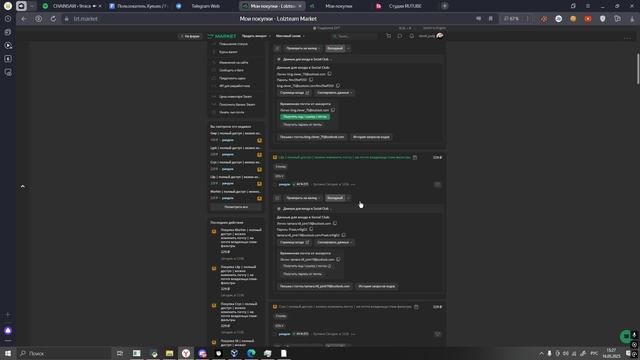Viewport: 640px width, 360px height.
Task: Expand arrow next to second account's status button
Action: (x=348, y=198)
